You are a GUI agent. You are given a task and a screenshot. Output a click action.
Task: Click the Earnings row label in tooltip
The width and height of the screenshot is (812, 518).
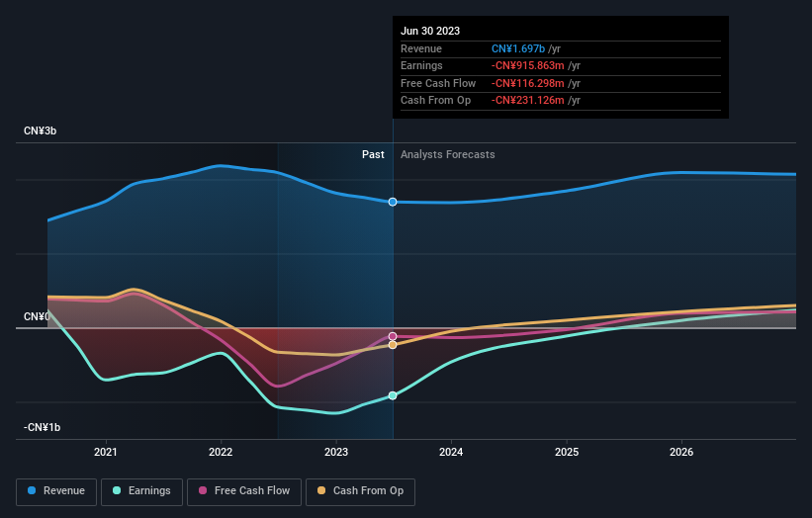(x=421, y=65)
